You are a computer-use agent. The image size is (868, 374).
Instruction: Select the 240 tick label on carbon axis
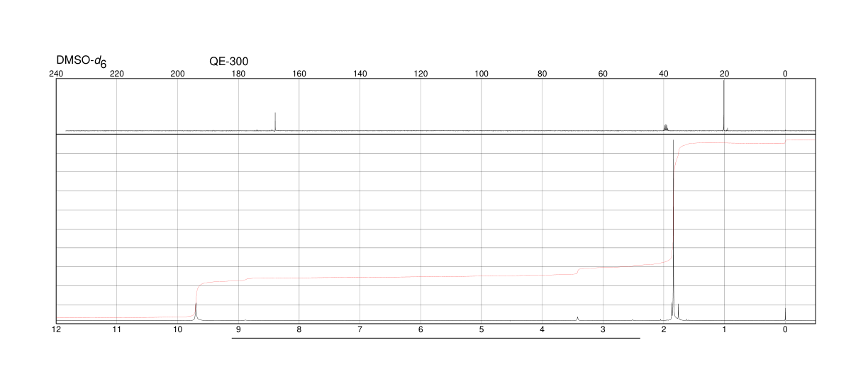click(56, 74)
